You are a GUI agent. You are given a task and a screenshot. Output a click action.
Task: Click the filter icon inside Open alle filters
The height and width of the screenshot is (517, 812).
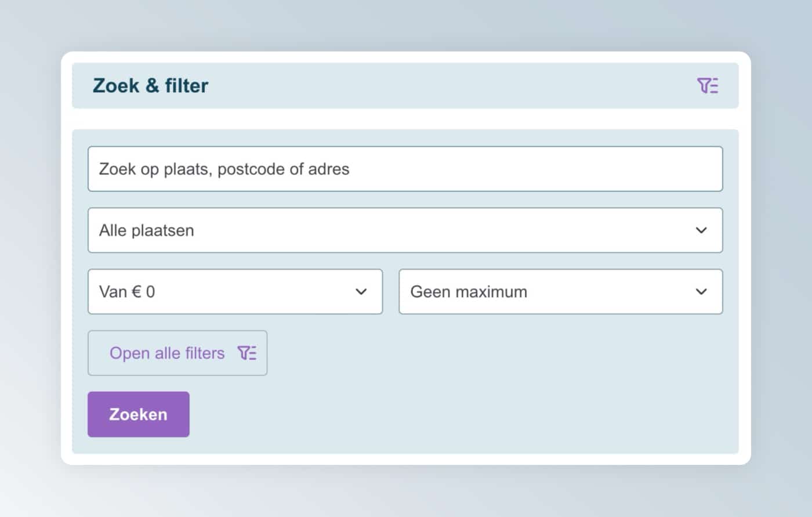[x=247, y=353]
